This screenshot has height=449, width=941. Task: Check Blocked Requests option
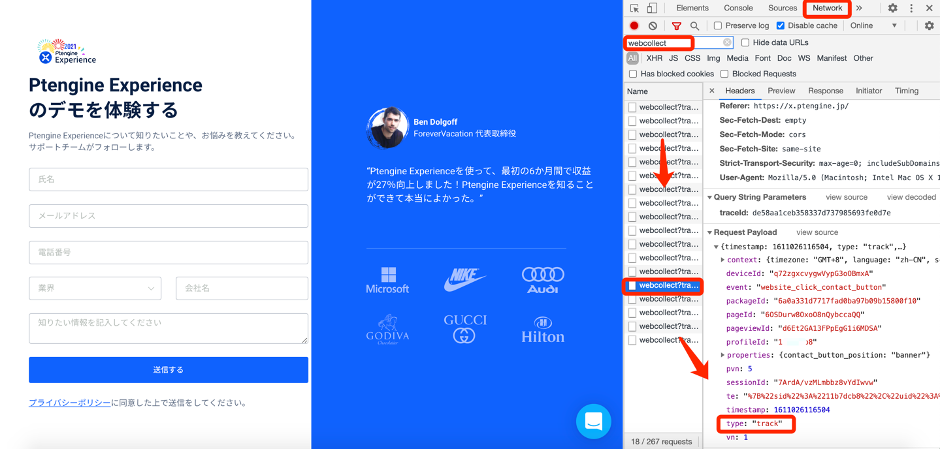[x=724, y=74]
